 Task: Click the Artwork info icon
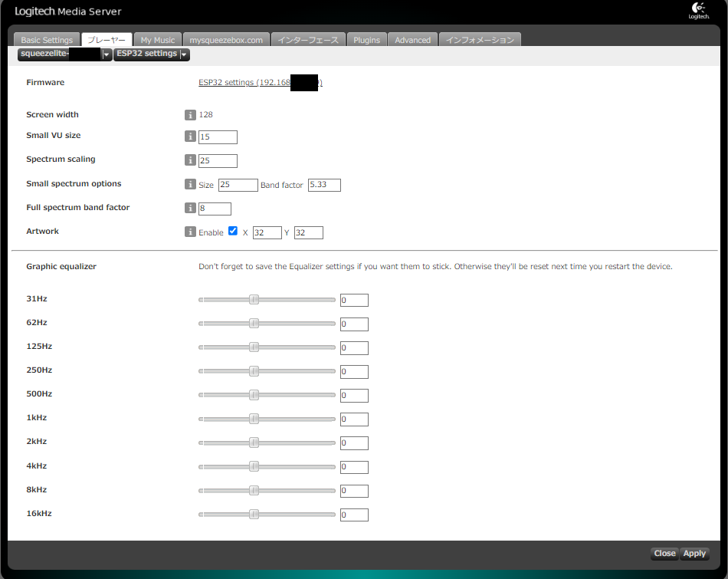point(190,232)
